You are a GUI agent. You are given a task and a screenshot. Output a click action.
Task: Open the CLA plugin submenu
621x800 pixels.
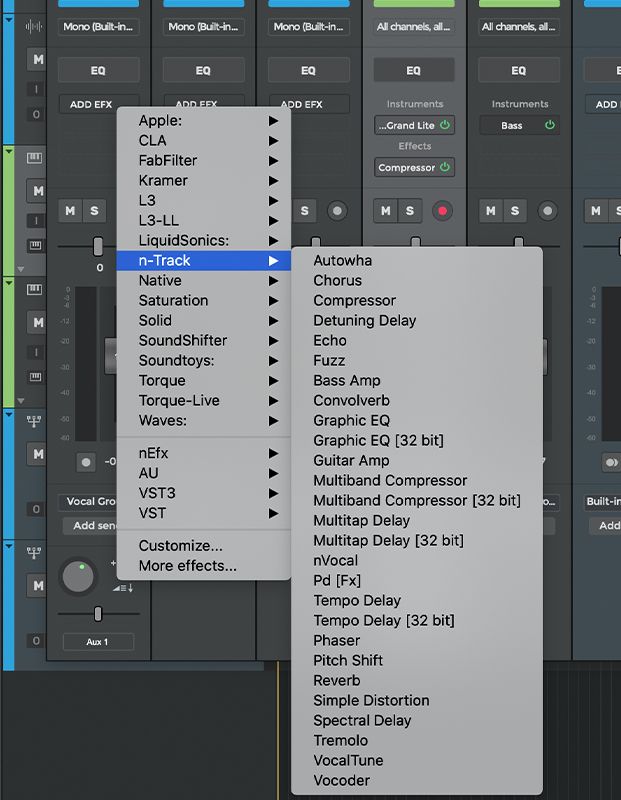pyautogui.click(x=204, y=140)
